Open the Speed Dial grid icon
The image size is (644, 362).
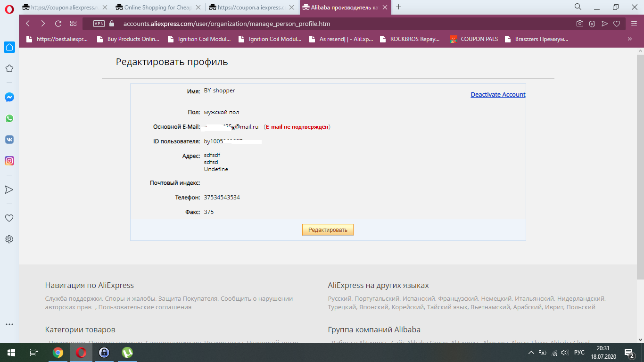[x=73, y=24]
